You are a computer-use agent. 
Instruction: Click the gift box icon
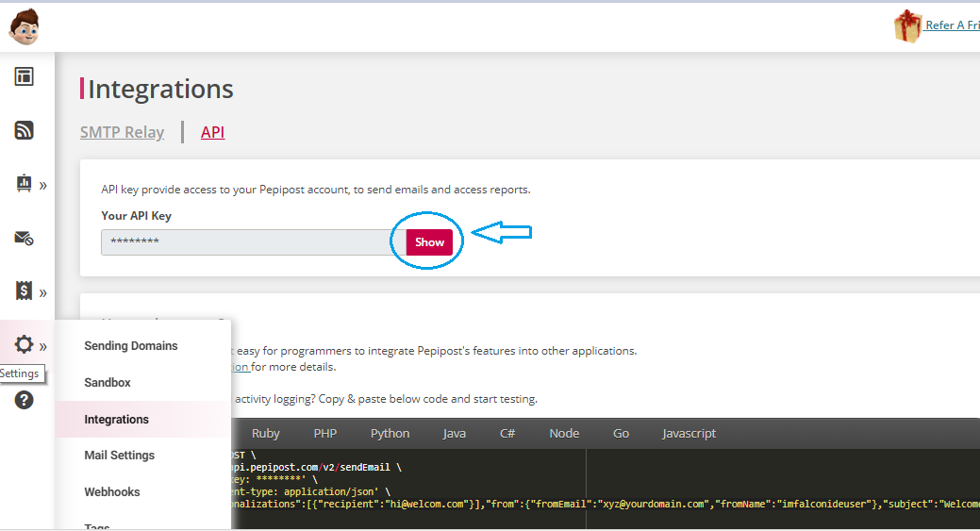tap(907, 26)
